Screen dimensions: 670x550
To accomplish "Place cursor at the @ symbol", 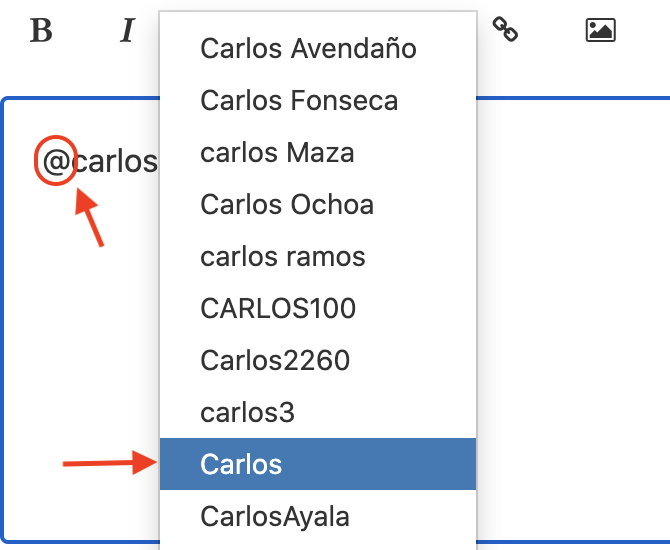I will 56,162.
